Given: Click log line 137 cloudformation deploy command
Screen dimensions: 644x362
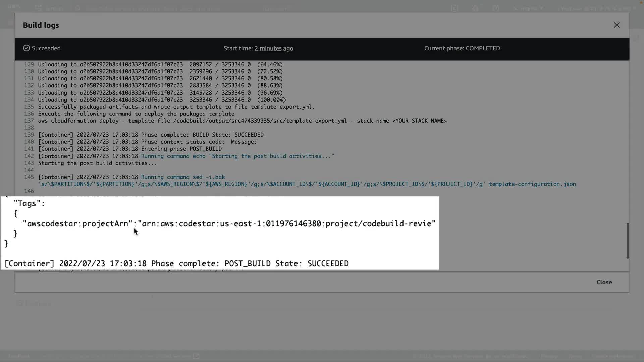Looking at the screenshot, I should 242,121.
